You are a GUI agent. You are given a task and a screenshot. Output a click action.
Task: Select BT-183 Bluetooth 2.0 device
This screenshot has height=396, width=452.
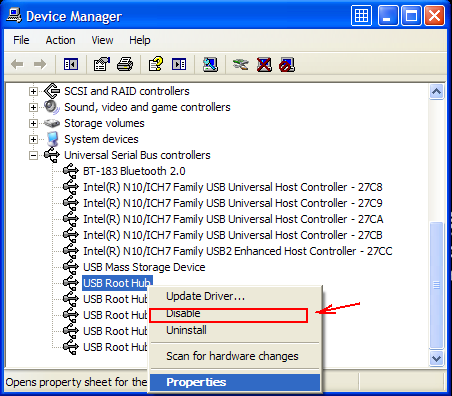point(134,171)
